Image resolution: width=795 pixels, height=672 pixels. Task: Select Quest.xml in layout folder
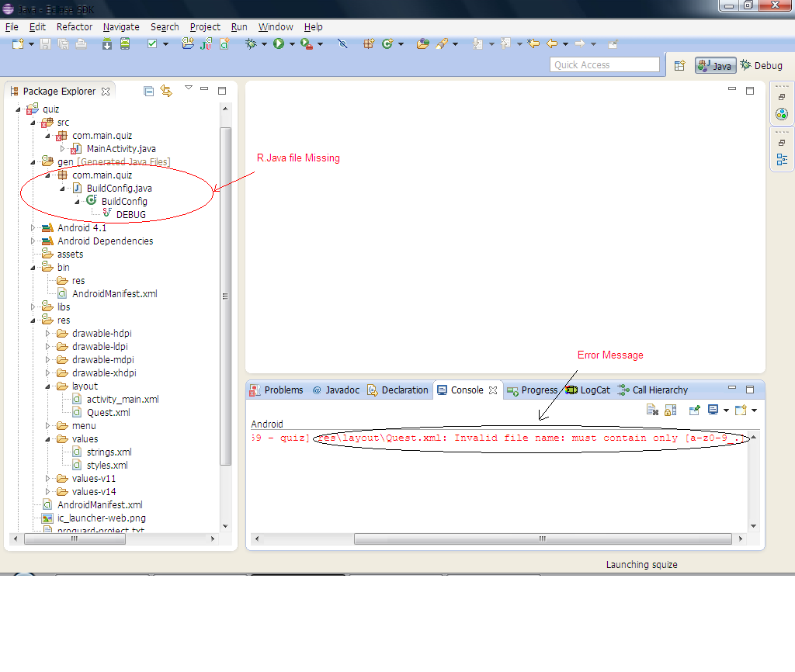[108, 413]
